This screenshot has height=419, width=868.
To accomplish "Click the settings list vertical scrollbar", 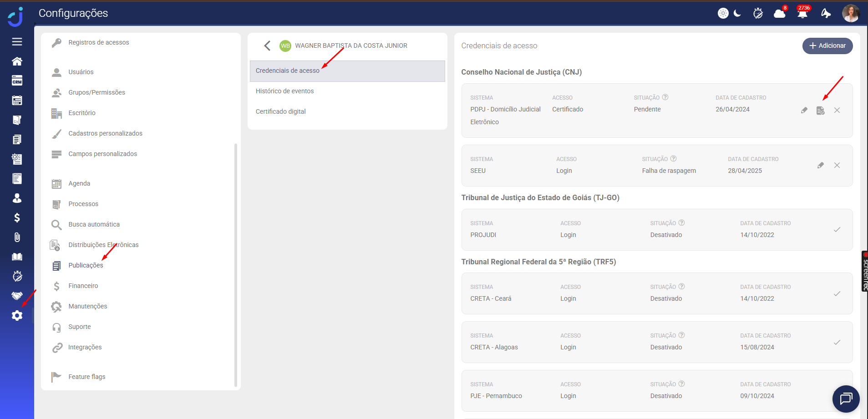I will (x=235, y=264).
